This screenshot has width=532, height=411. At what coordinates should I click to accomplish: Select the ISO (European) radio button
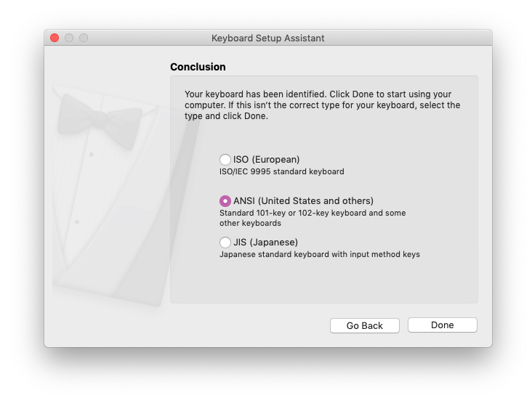coord(225,160)
